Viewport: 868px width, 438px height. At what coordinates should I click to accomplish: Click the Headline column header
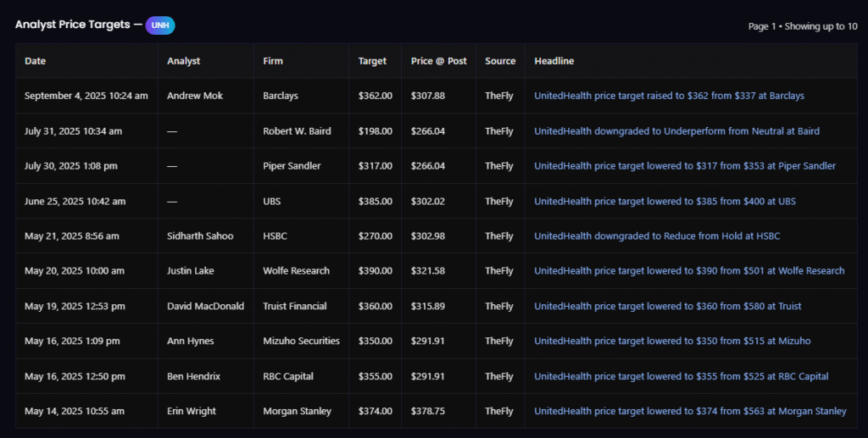point(554,61)
